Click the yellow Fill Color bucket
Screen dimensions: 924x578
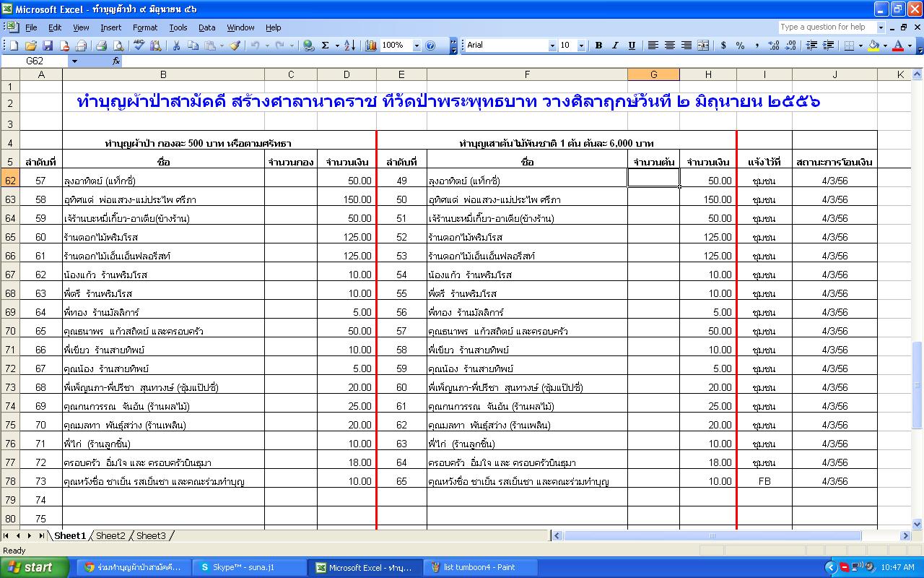click(x=874, y=46)
